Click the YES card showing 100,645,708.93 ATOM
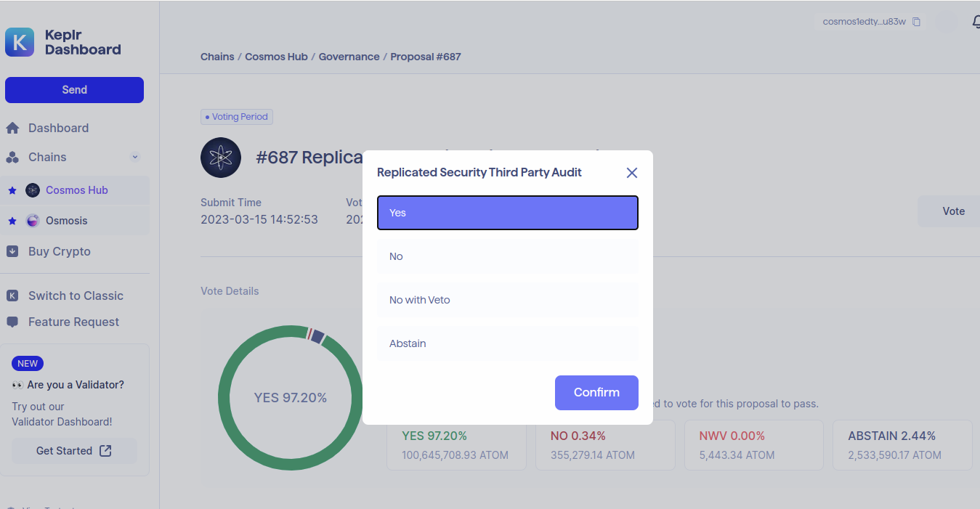 [x=456, y=445]
